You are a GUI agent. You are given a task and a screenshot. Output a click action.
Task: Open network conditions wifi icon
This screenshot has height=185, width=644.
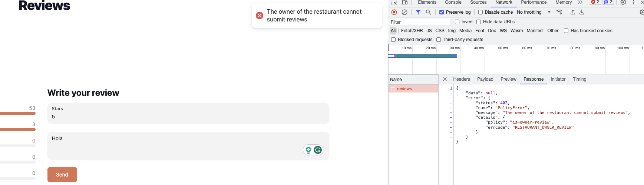559,12
